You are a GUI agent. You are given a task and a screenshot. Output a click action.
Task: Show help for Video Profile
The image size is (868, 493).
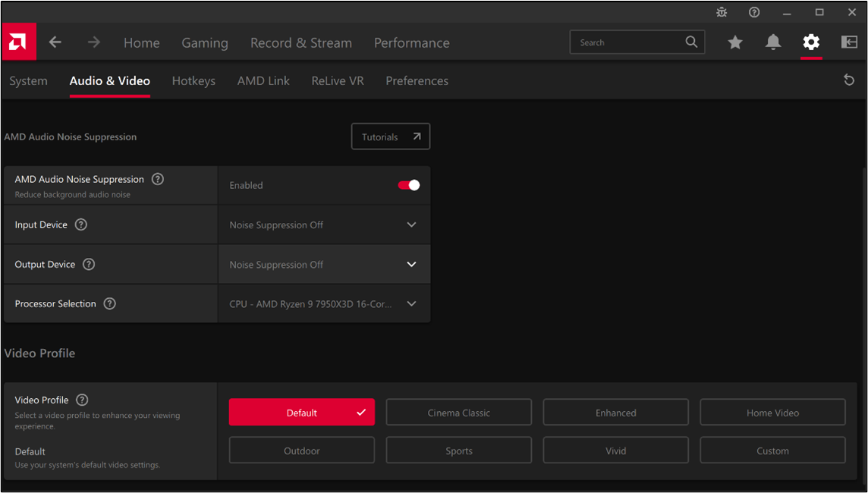82,400
